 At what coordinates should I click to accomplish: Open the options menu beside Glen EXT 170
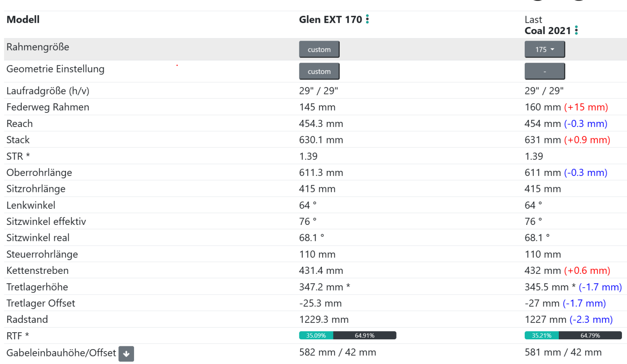pyautogui.click(x=367, y=19)
